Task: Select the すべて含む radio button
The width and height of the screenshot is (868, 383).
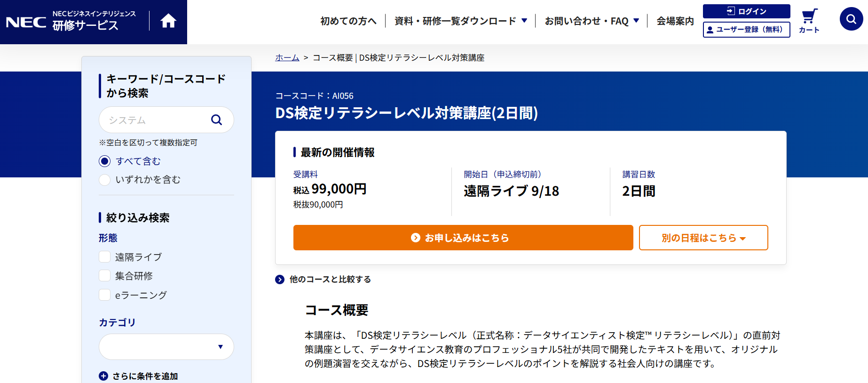Action: click(105, 161)
